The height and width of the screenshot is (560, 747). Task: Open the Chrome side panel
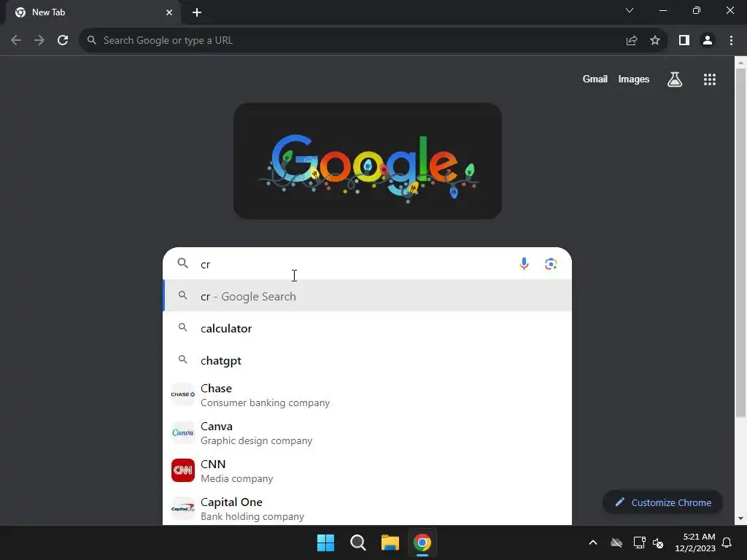[684, 41]
